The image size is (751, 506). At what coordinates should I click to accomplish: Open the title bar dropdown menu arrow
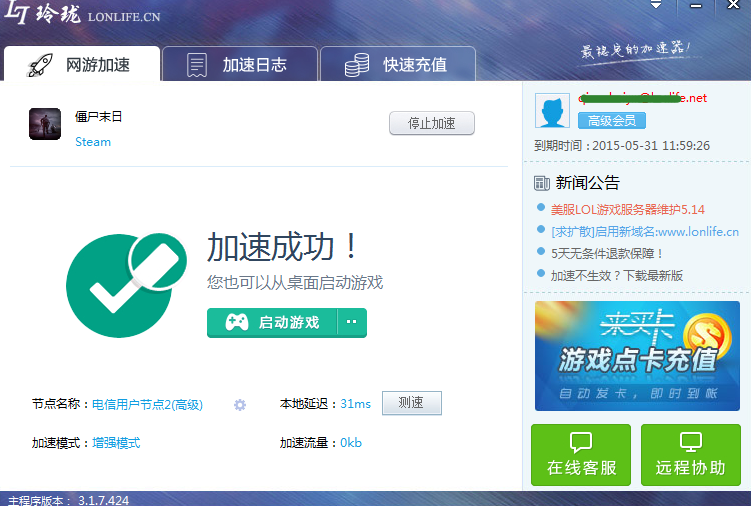point(656,5)
